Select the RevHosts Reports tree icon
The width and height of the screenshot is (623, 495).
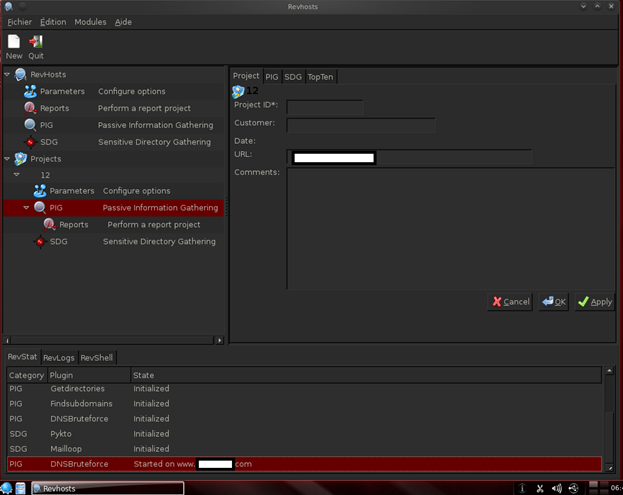[x=30, y=108]
